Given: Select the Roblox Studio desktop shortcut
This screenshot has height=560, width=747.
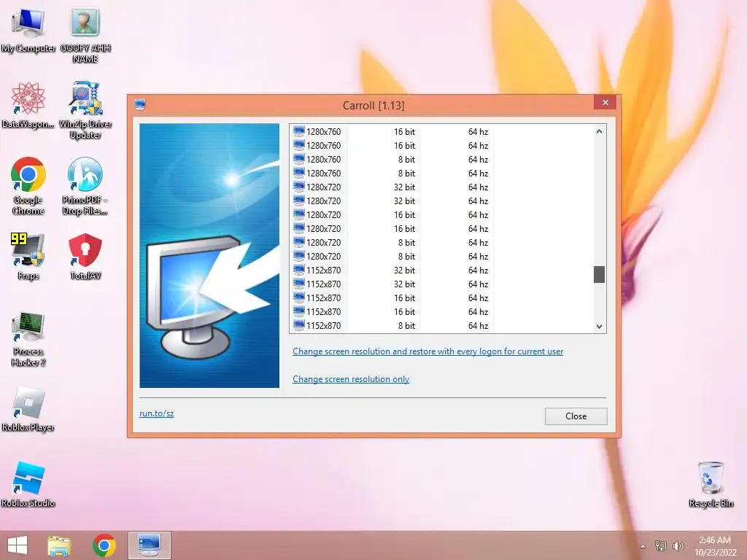Looking at the screenshot, I should pyautogui.click(x=28, y=484).
